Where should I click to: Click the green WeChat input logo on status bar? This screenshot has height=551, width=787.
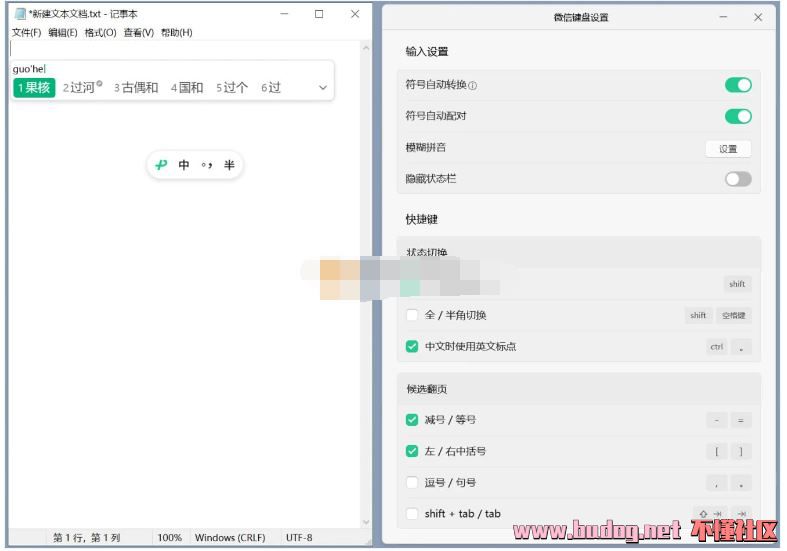point(162,165)
